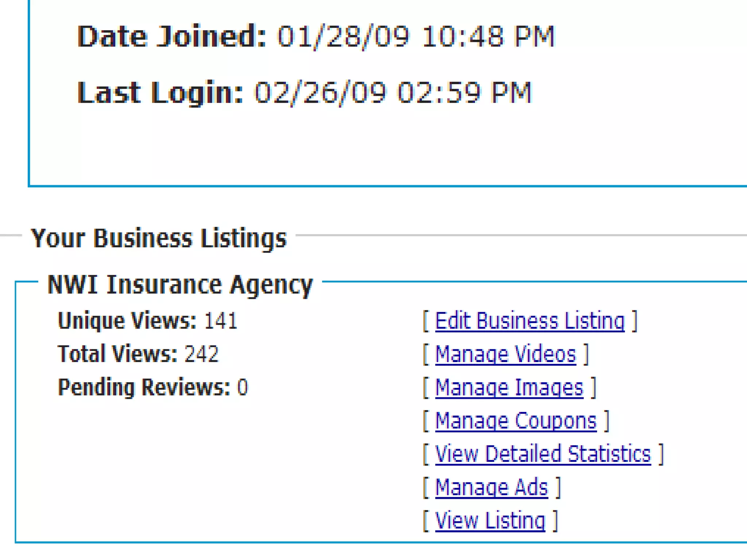Select the 02/26/09 last login date

tap(320, 93)
